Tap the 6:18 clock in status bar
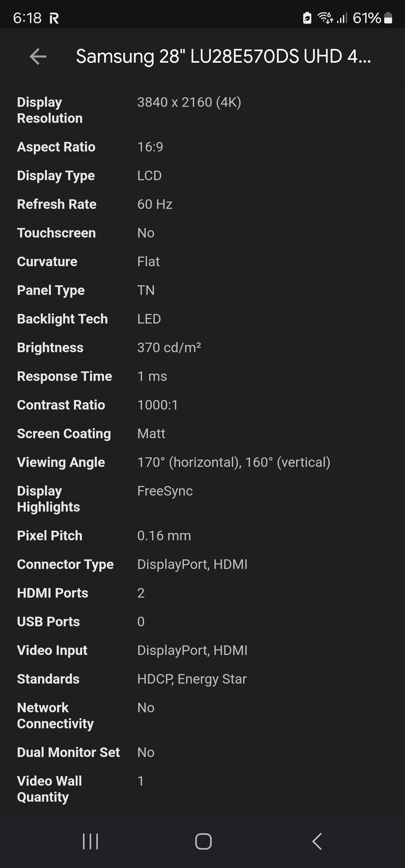The height and width of the screenshot is (868, 405). (x=27, y=18)
